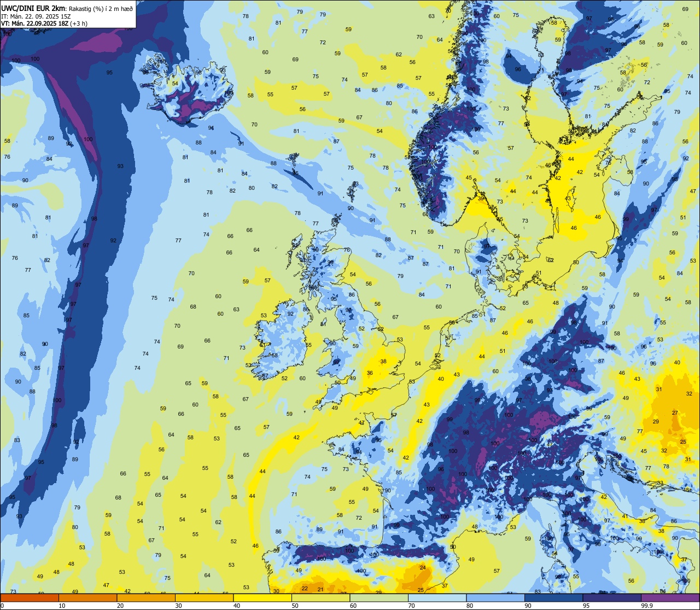Click the '70' label under the color bar
This screenshot has width=700, height=610.
tap(411, 606)
